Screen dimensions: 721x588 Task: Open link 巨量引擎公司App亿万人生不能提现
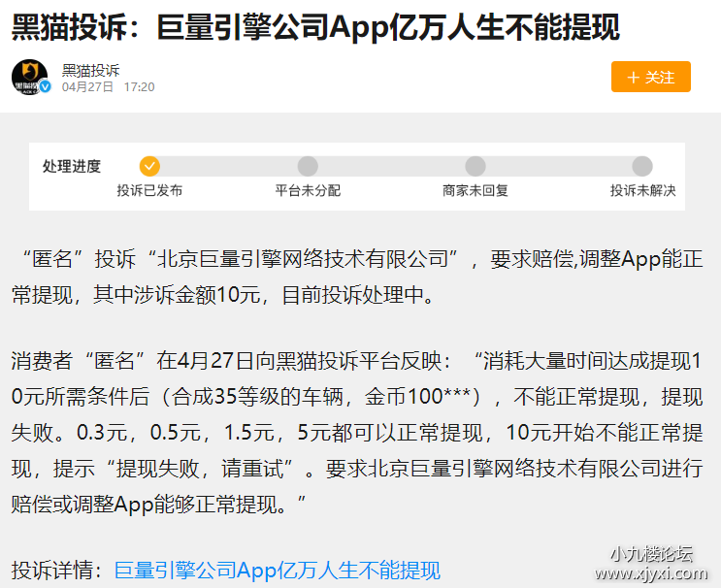click(x=278, y=571)
